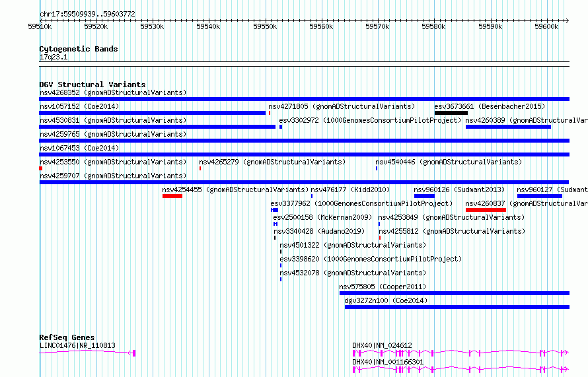
Task: Select the nsv4254455 label
Action: point(235,189)
